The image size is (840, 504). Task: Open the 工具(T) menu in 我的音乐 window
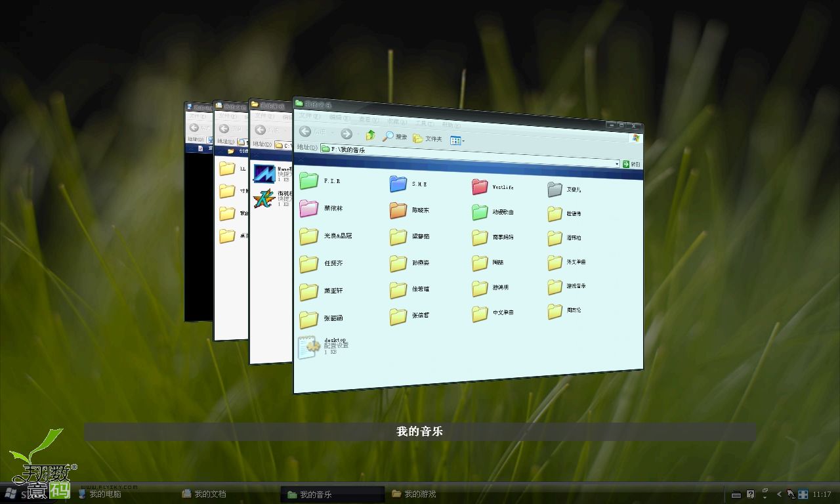coord(424,123)
